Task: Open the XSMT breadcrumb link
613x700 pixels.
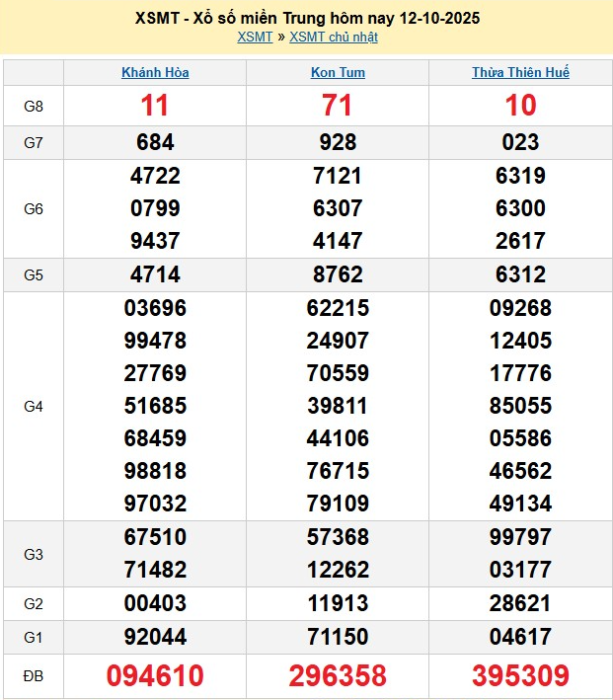Action: (x=255, y=38)
